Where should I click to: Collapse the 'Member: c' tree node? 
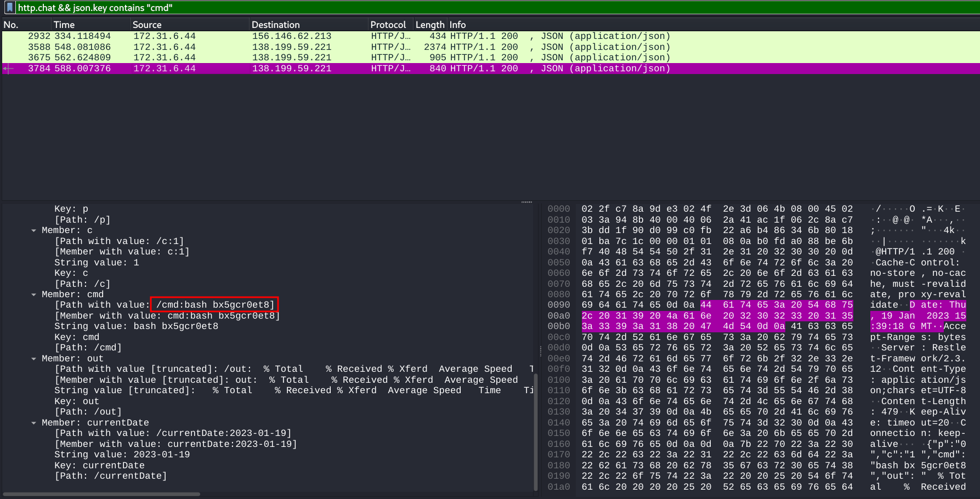(34, 230)
